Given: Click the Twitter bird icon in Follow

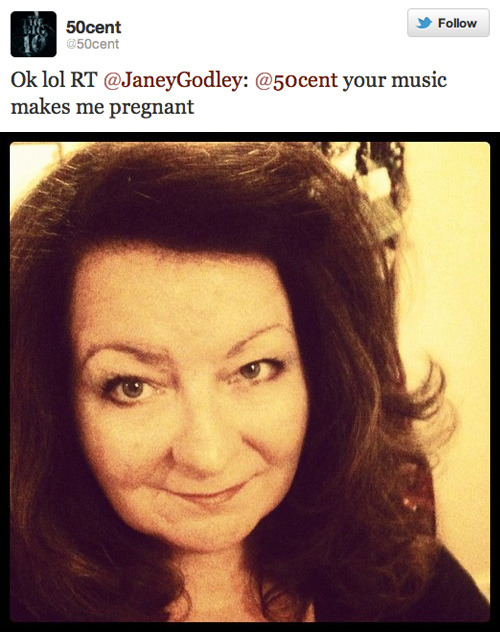Looking at the screenshot, I should tap(424, 23).
